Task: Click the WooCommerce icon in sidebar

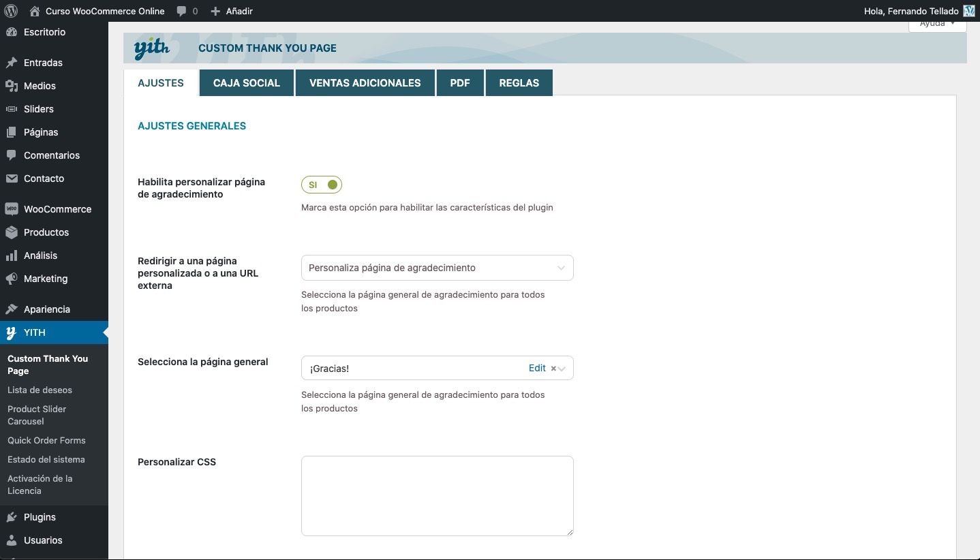Action: [x=11, y=209]
